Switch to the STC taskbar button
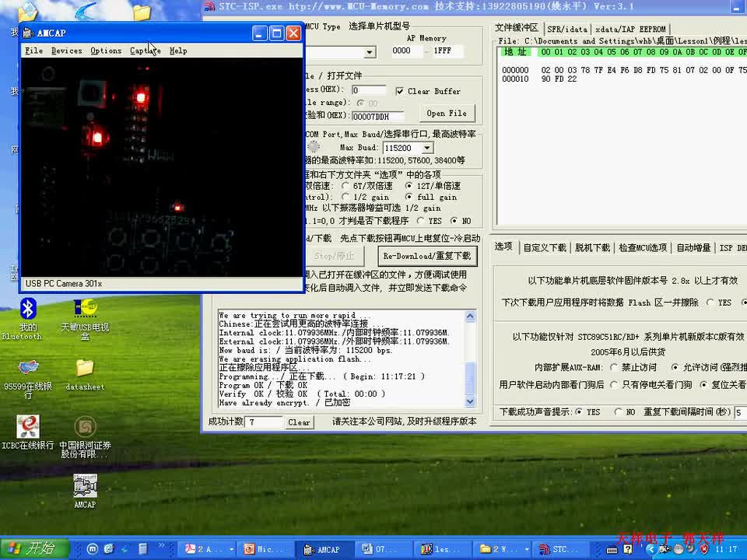Image resolution: width=747 pixels, height=560 pixels. click(560, 549)
